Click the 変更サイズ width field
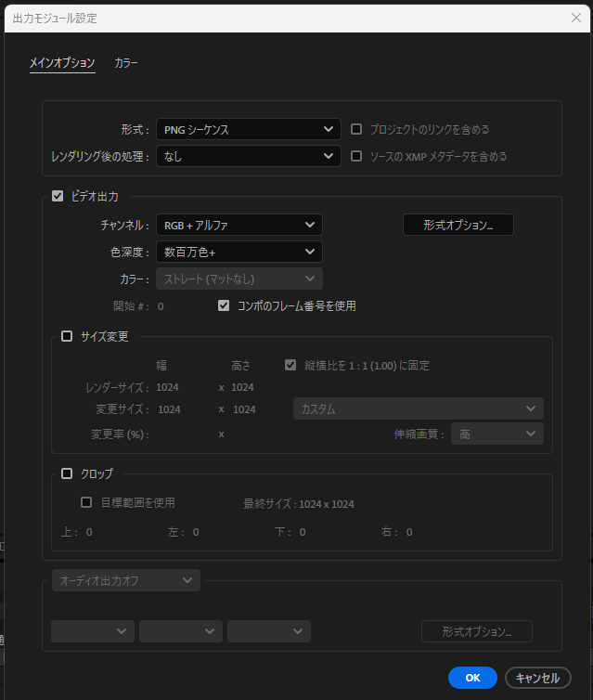Viewport: 593px width, 700px height. point(169,408)
